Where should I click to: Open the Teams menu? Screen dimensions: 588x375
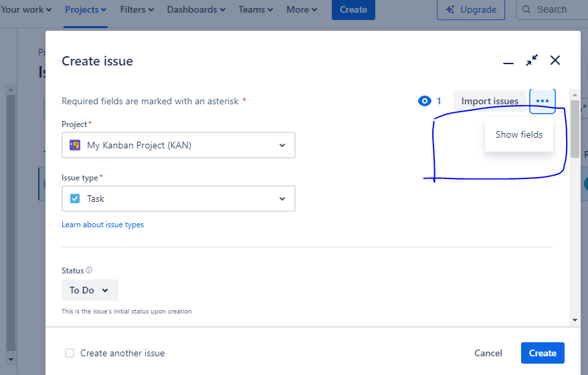point(256,9)
